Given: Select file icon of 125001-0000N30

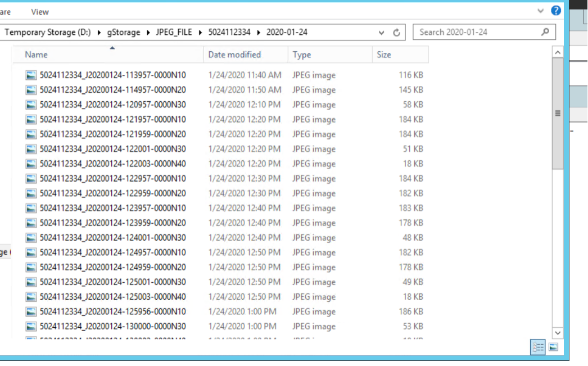Looking at the screenshot, I should tap(31, 282).
